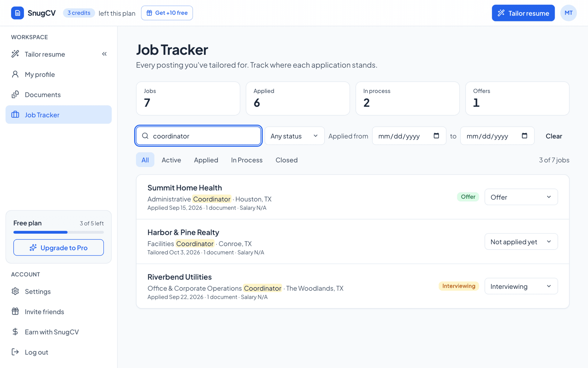Open the Harbor & Pine Realty job title

[183, 232]
